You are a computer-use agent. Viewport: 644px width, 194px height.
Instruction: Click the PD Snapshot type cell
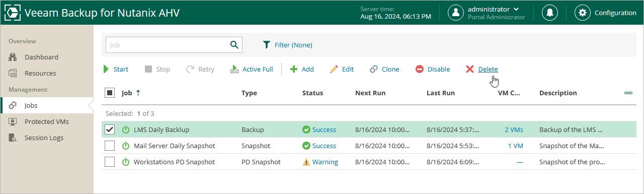pos(261,162)
